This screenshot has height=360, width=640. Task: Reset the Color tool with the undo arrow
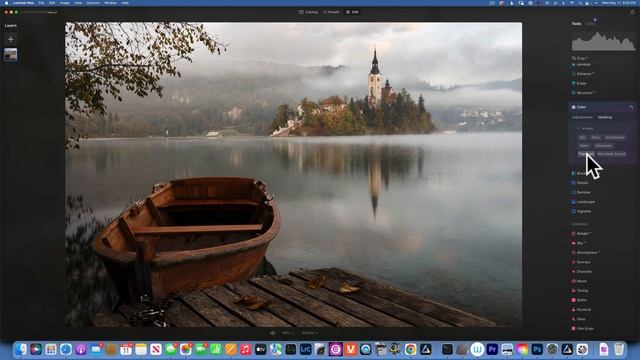coord(631,107)
